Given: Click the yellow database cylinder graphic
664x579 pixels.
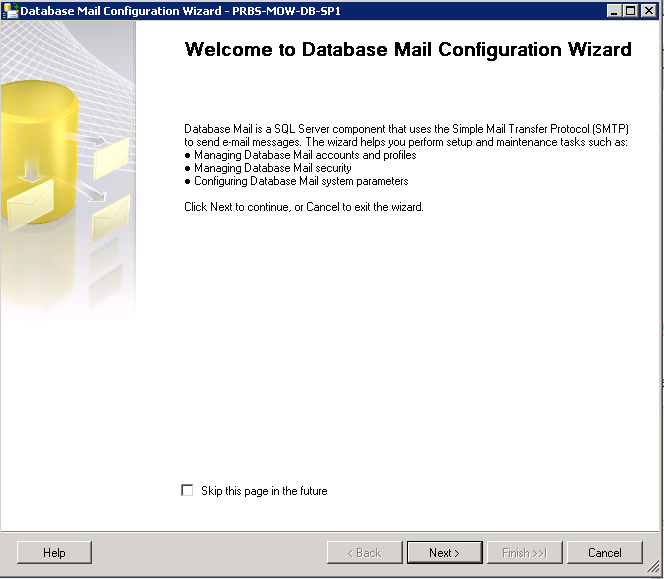Looking at the screenshot, I should tap(39, 152).
